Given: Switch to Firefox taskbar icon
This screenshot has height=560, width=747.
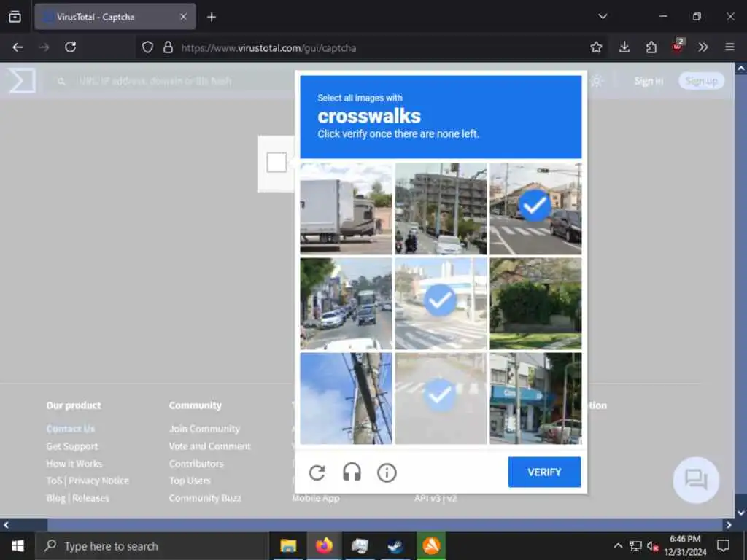Looking at the screenshot, I should (324, 545).
